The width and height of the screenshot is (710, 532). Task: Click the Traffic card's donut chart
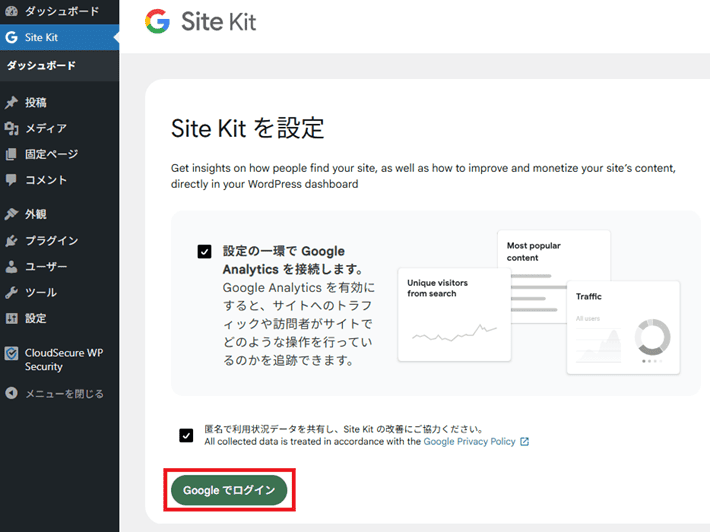tap(652, 337)
